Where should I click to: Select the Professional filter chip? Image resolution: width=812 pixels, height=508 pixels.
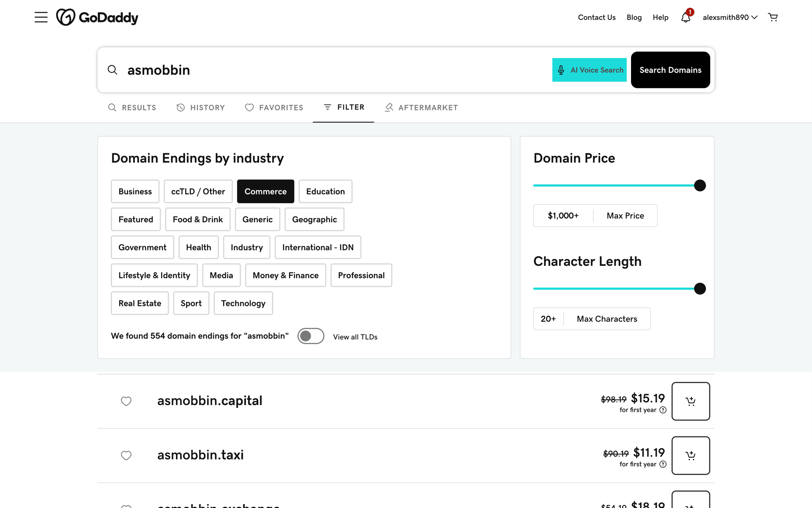click(361, 275)
